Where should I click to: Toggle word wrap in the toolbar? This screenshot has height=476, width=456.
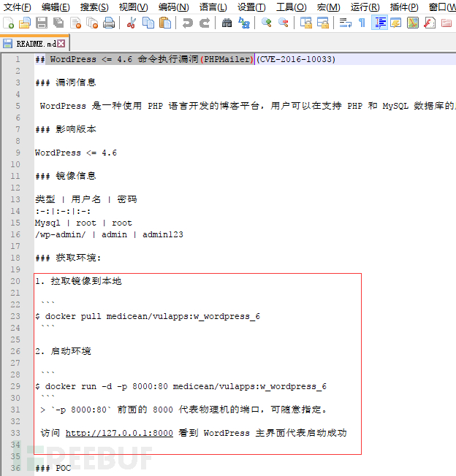pyautogui.click(x=346, y=23)
